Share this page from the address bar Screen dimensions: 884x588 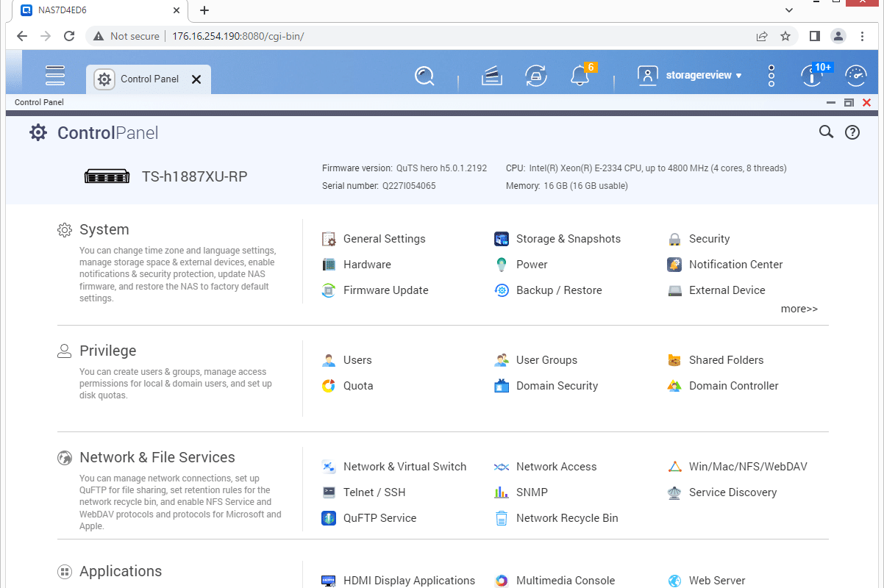(762, 36)
